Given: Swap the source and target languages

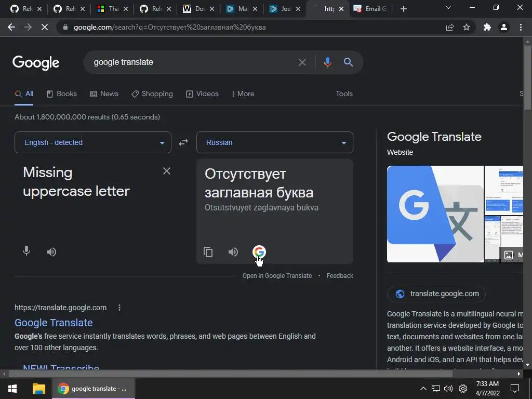Looking at the screenshot, I should coord(183,142).
